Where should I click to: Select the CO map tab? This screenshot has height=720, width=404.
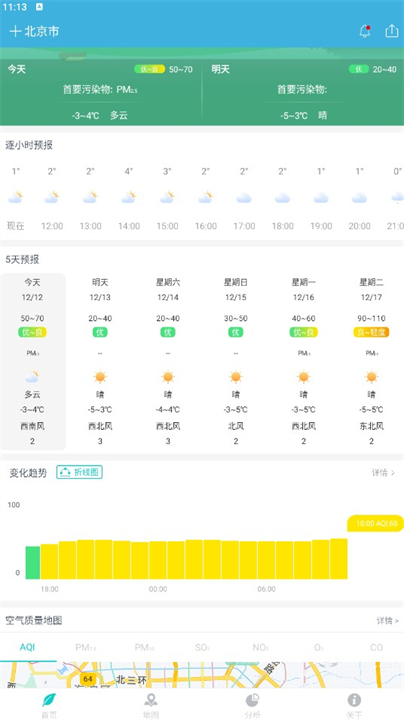point(376,647)
